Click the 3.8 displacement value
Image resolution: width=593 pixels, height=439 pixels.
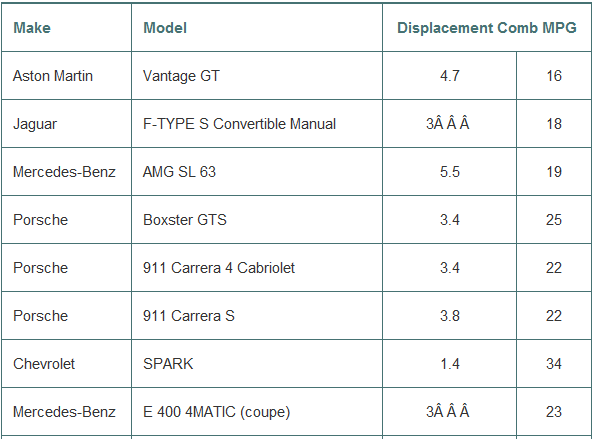coord(449,316)
